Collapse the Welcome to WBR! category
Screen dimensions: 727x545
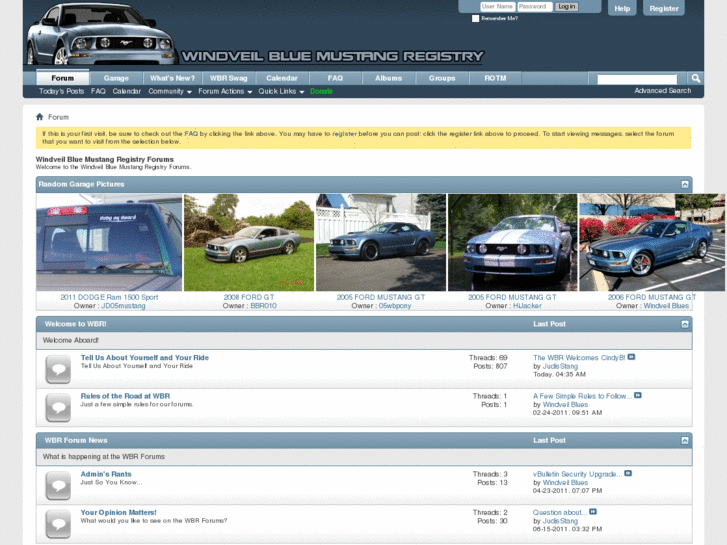[x=685, y=324]
